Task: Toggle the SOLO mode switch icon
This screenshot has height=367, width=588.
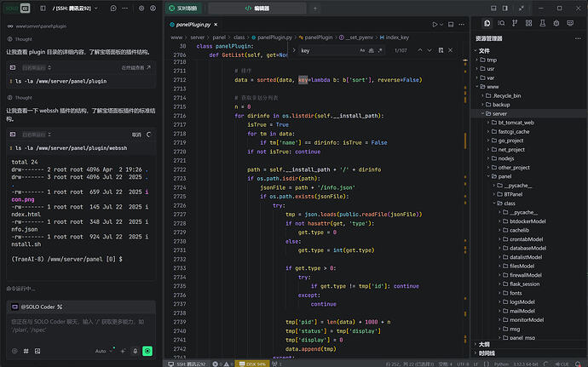Action: coord(25,8)
